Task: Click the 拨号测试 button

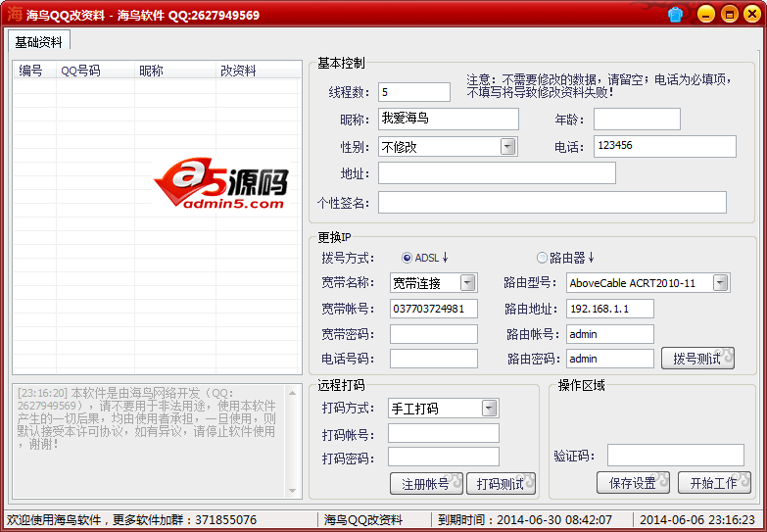Action: tap(697, 359)
